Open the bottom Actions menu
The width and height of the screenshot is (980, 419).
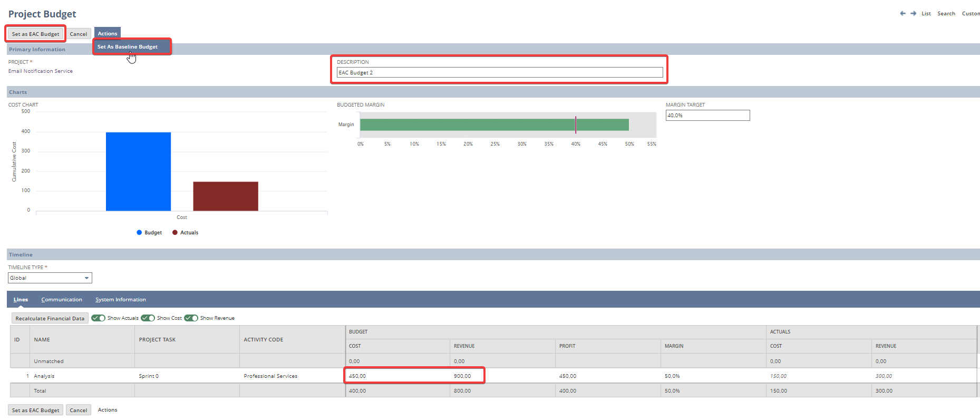pos(108,410)
